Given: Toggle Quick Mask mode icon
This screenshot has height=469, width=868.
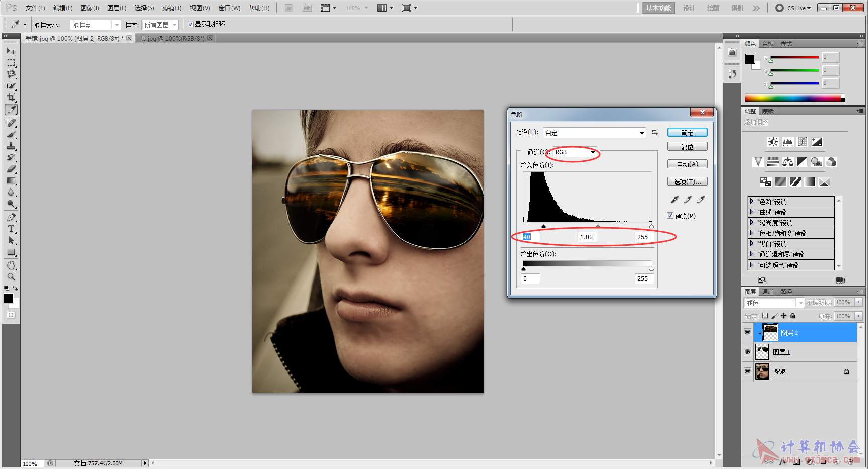Looking at the screenshot, I should click(11, 315).
